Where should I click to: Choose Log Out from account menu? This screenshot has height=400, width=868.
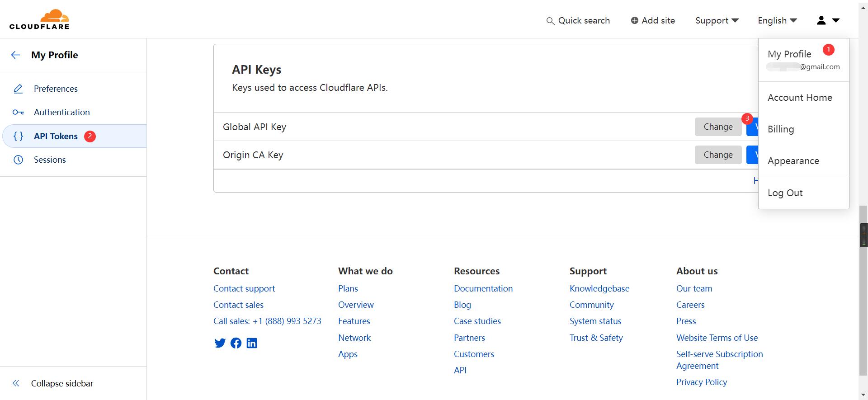click(785, 193)
